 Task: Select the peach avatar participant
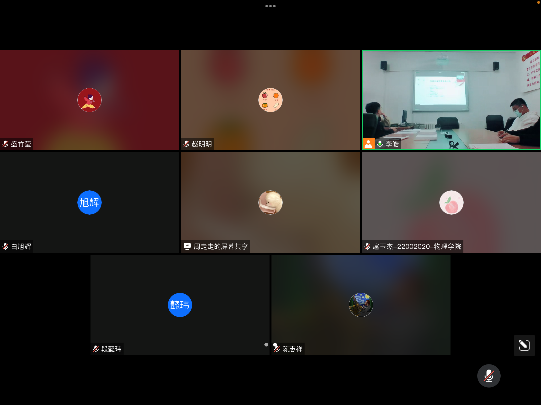[451, 202]
